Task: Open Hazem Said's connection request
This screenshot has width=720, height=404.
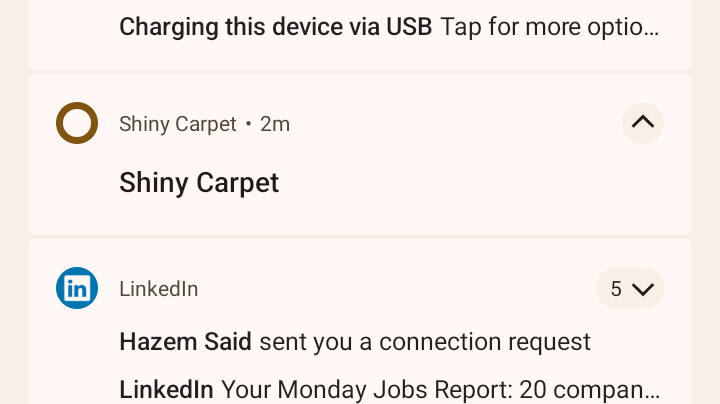Action: coord(355,342)
